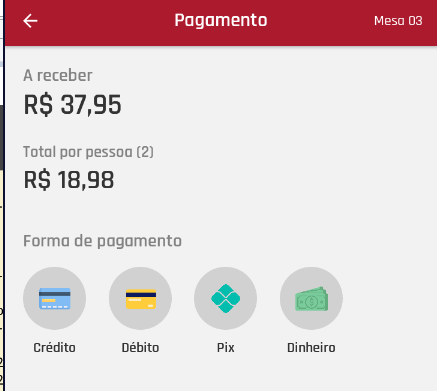Click the Forma de pagamento heading
The image size is (437, 391).
[102, 241]
